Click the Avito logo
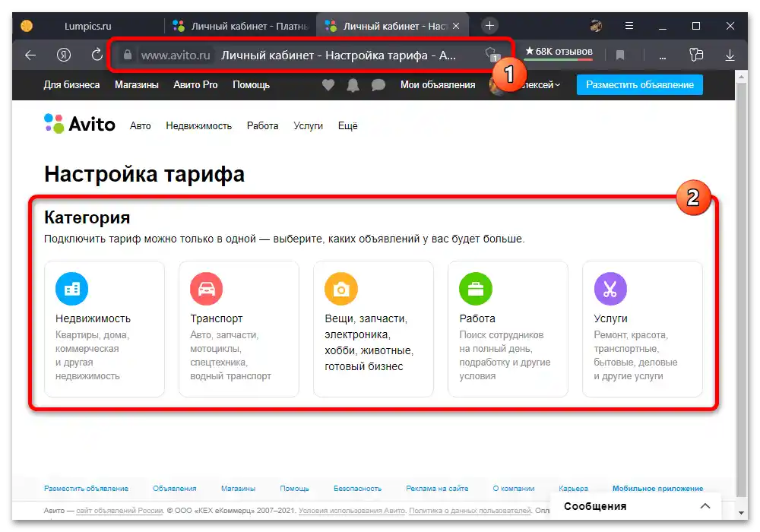 [80, 124]
